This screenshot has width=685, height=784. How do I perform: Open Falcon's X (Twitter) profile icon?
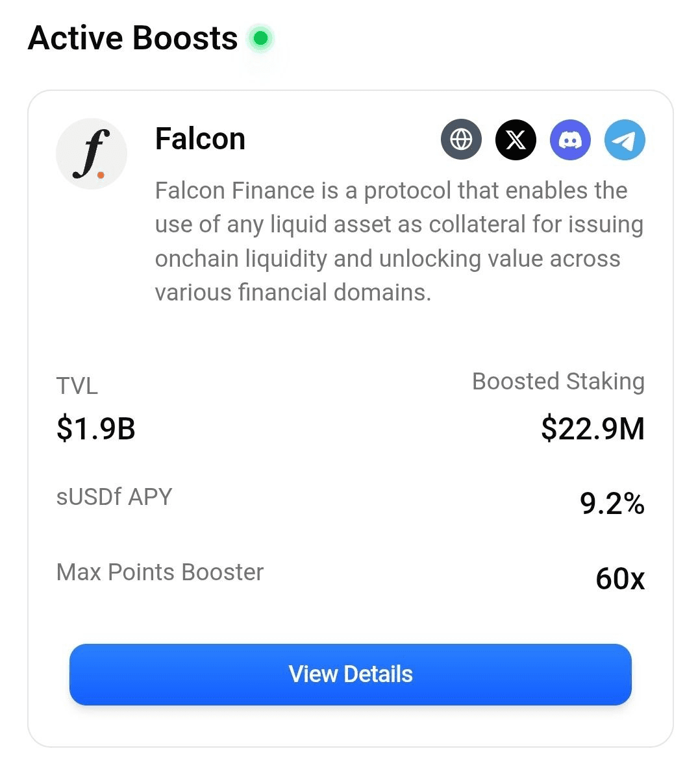(x=516, y=140)
